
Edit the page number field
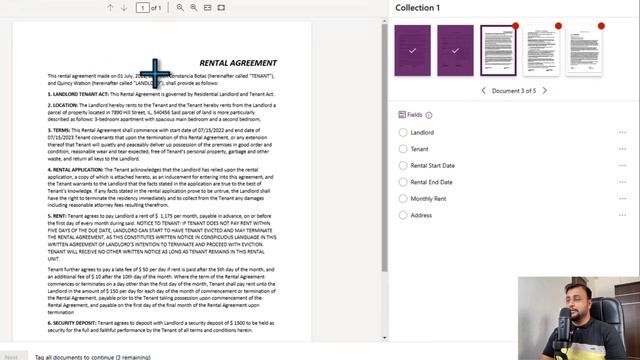click(x=142, y=8)
